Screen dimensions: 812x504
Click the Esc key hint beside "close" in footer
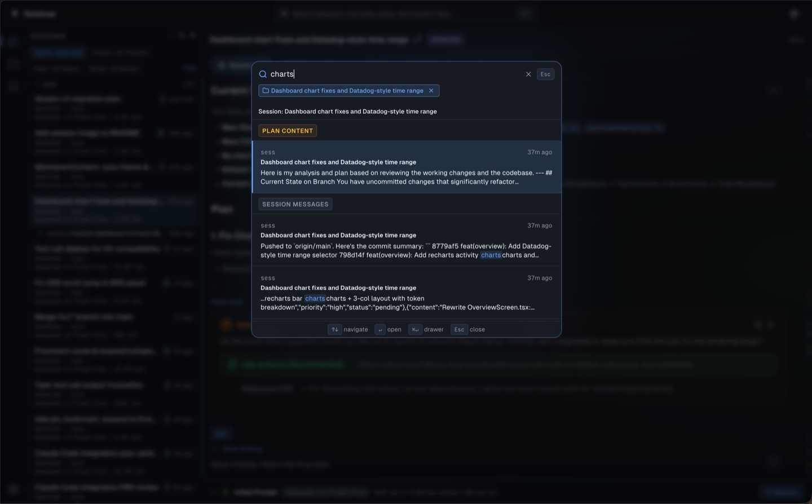point(459,330)
